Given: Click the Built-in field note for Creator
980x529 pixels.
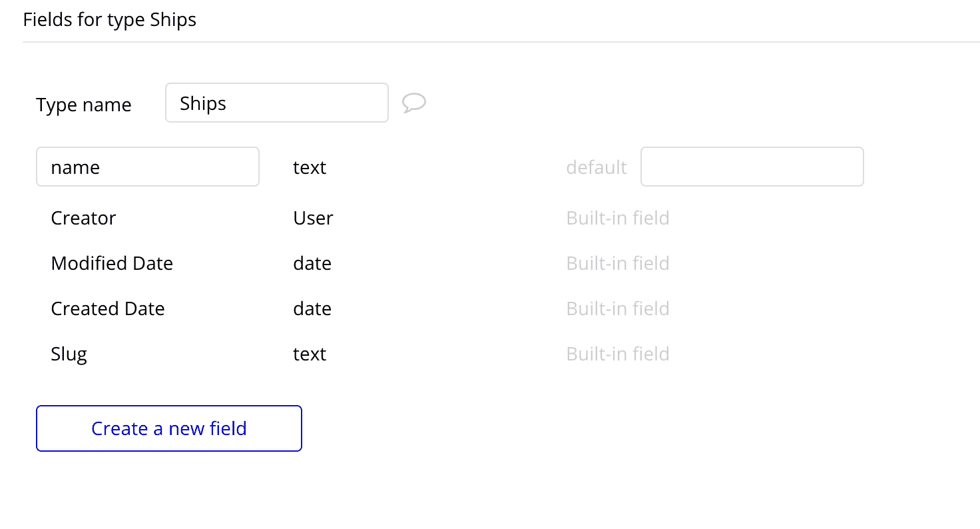Looking at the screenshot, I should point(618,218).
